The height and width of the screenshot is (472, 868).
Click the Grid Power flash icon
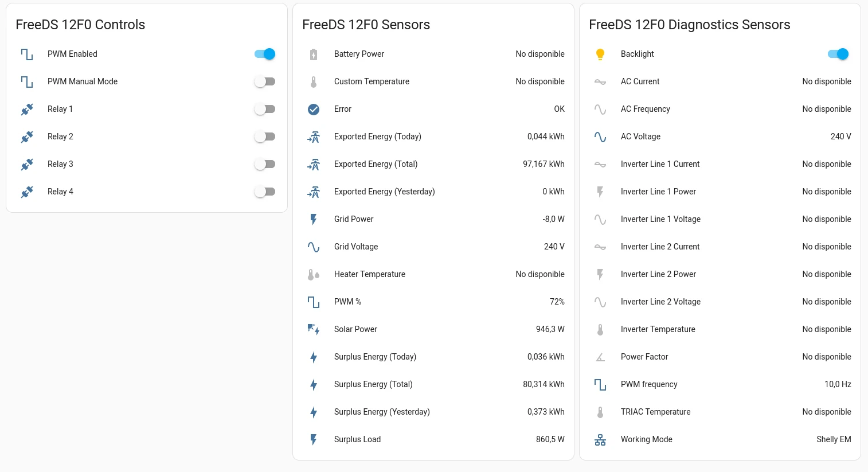tap(314, 219)
